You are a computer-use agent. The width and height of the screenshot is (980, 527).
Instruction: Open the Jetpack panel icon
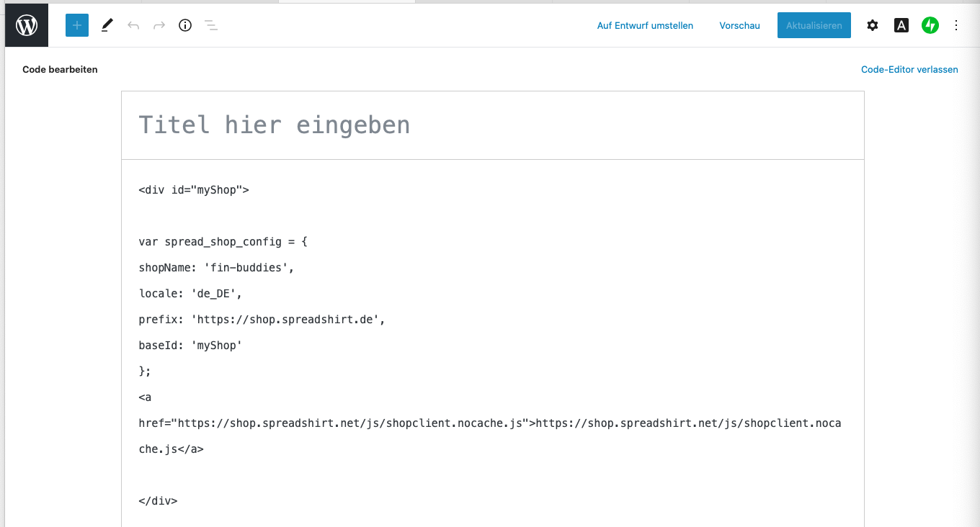click(930, 26)
